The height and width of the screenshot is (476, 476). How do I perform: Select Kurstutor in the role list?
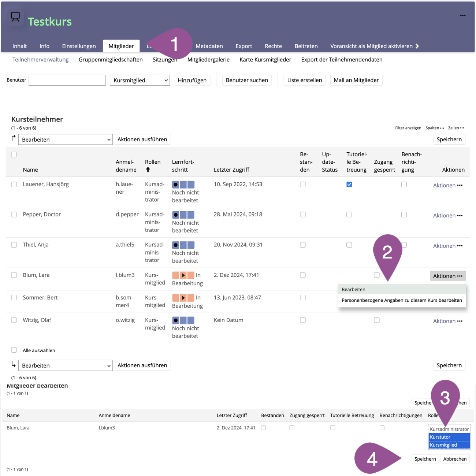click(449, 437)
